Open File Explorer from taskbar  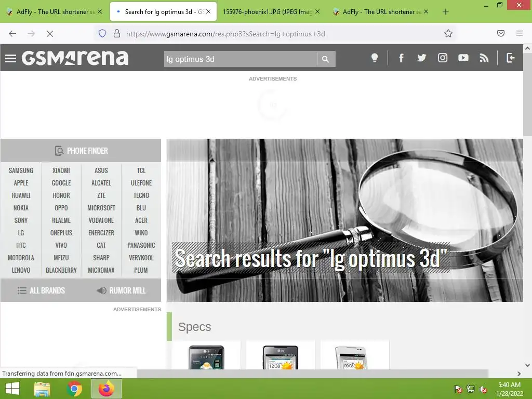42,389
